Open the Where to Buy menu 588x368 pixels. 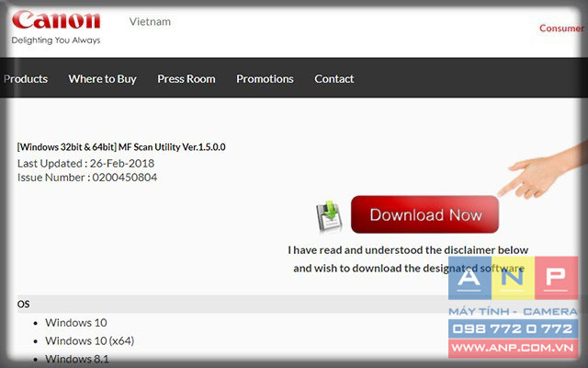[x=102, y=79]
